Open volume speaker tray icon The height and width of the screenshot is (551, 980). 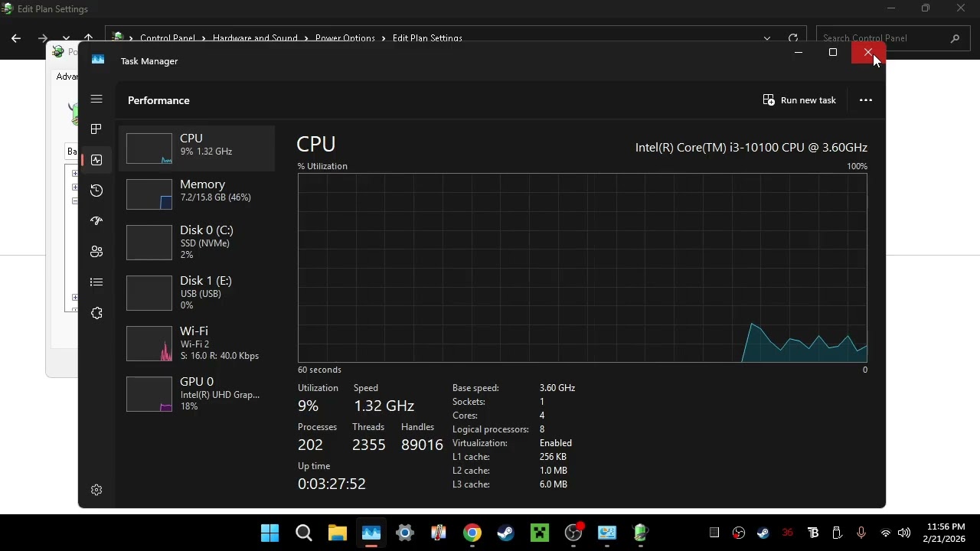click(x=904, y=533)
